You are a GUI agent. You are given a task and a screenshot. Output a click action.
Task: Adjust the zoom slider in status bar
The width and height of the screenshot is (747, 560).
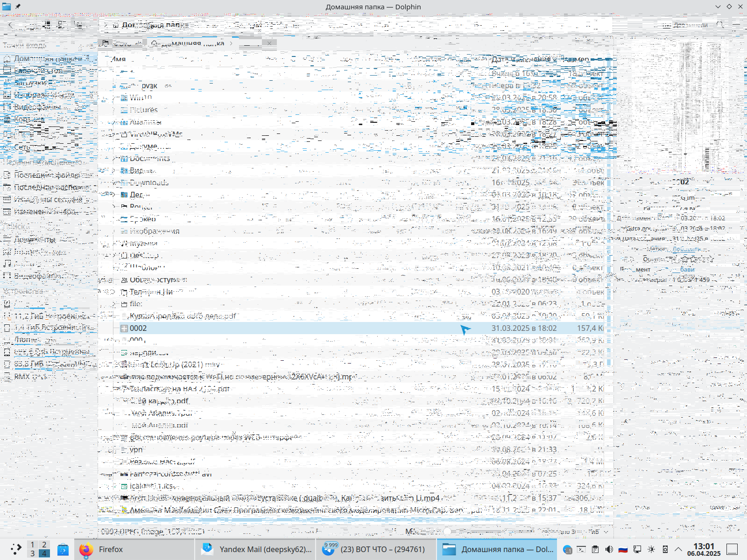pyautogui.click(x=447, y=531)
